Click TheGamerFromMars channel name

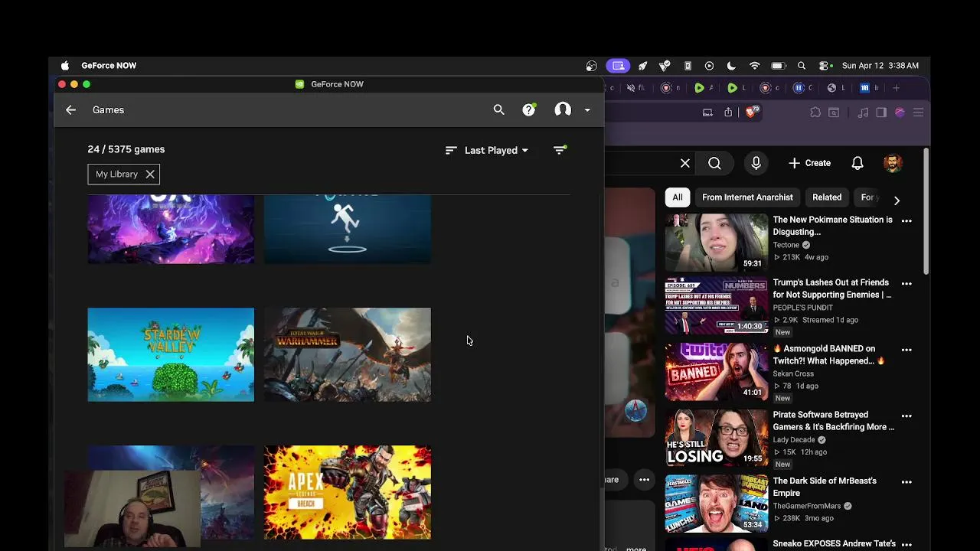click(806, 506)
